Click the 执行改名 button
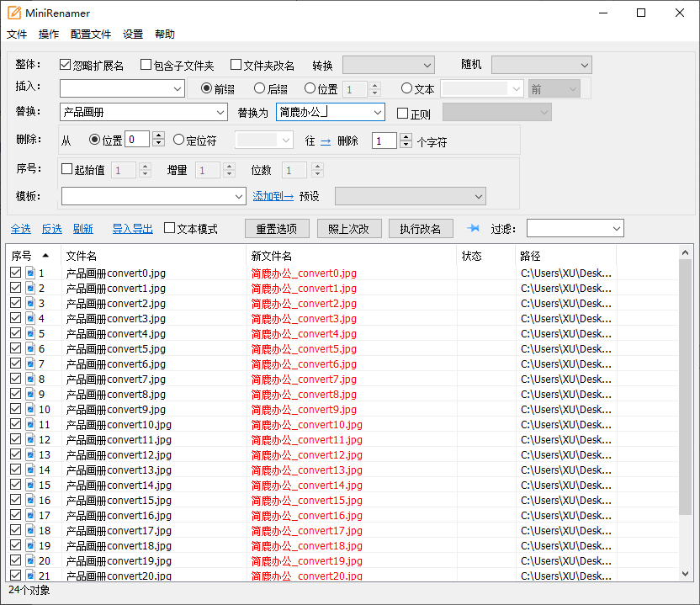The width and height of the screenshot is (700, 605). click(421, 228)
